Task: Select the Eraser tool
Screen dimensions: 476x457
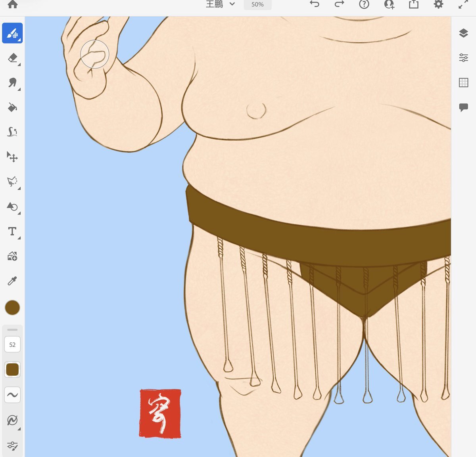Action: [12, 58]
